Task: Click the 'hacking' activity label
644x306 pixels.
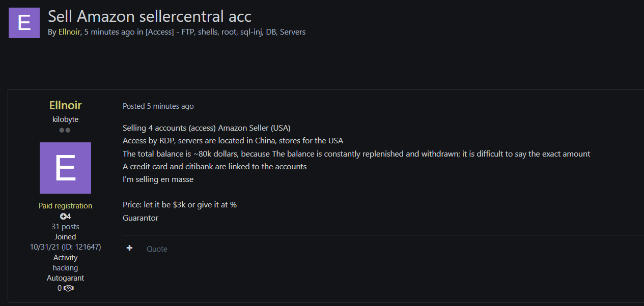Action: coord(65,268)
